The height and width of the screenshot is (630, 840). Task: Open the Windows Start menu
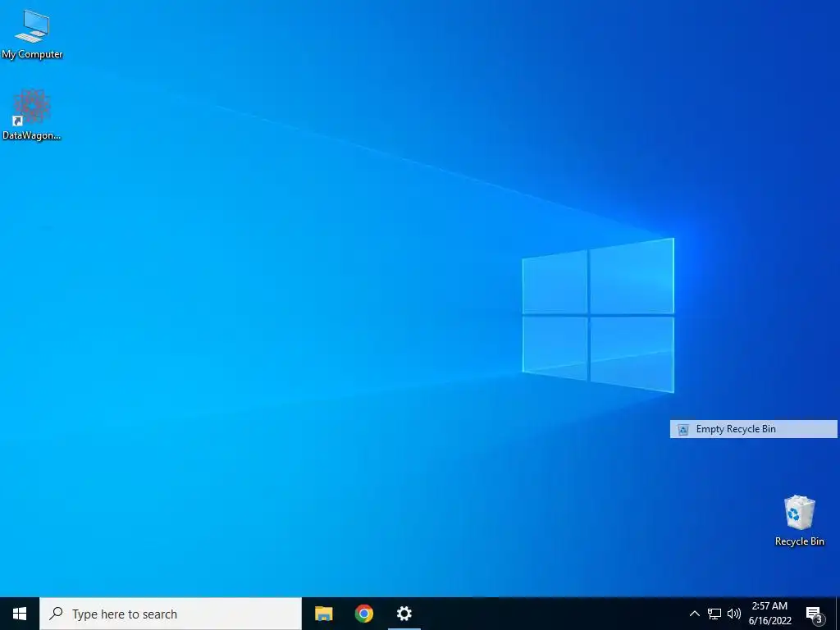pos(20,614)
